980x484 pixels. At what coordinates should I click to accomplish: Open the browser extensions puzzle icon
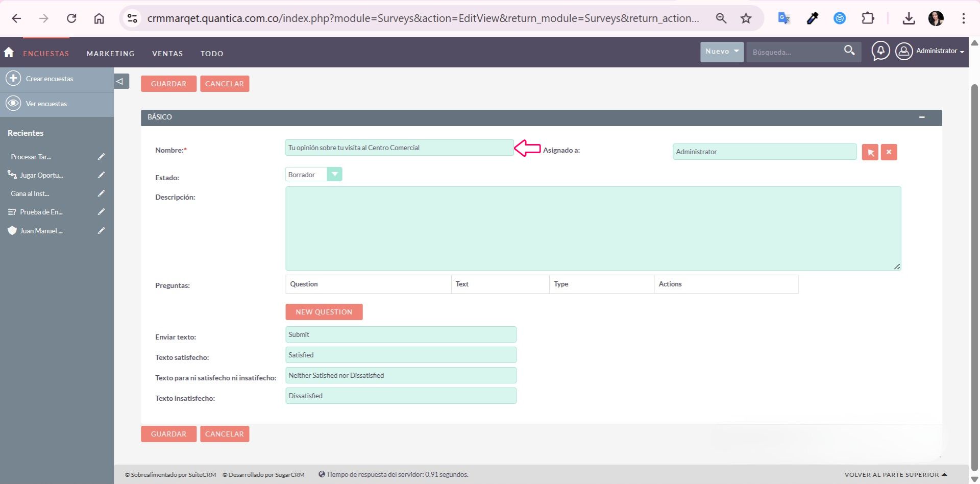[x=868, y=18]
